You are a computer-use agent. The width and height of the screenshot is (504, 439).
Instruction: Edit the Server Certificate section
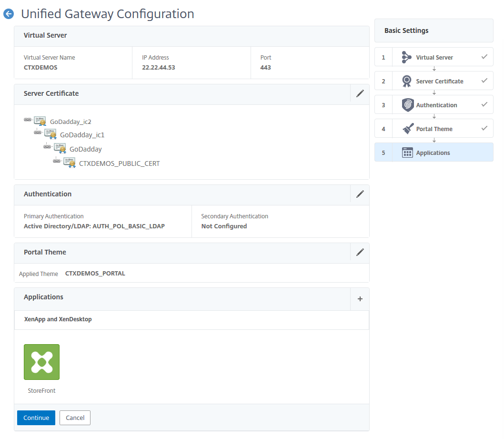coord(360,93)
